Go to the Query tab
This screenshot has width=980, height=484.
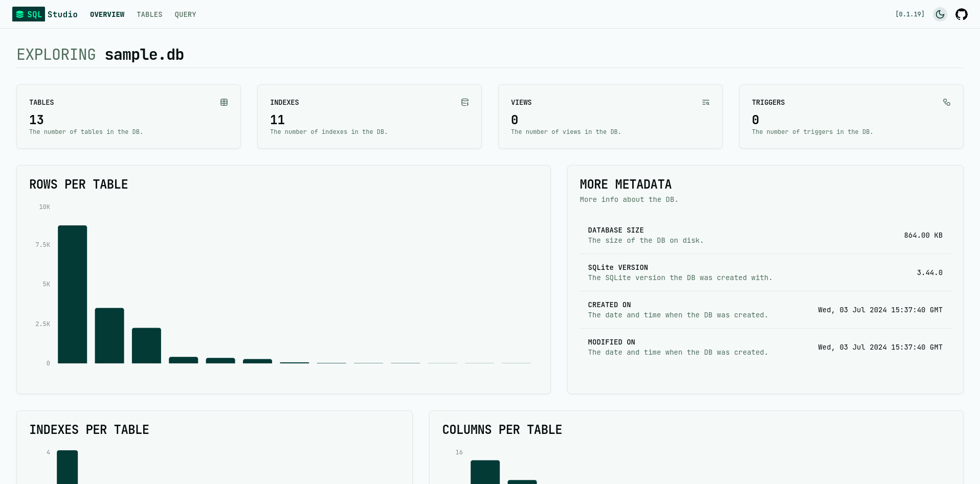click(x=185, y=14)
